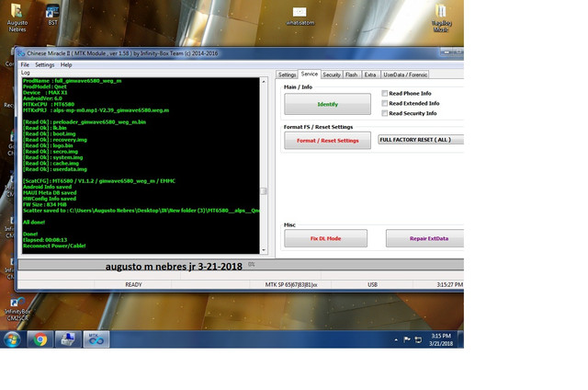This screenshot has width=588, height=390.
Task: Open the Help menu
Action: (66, 64)
